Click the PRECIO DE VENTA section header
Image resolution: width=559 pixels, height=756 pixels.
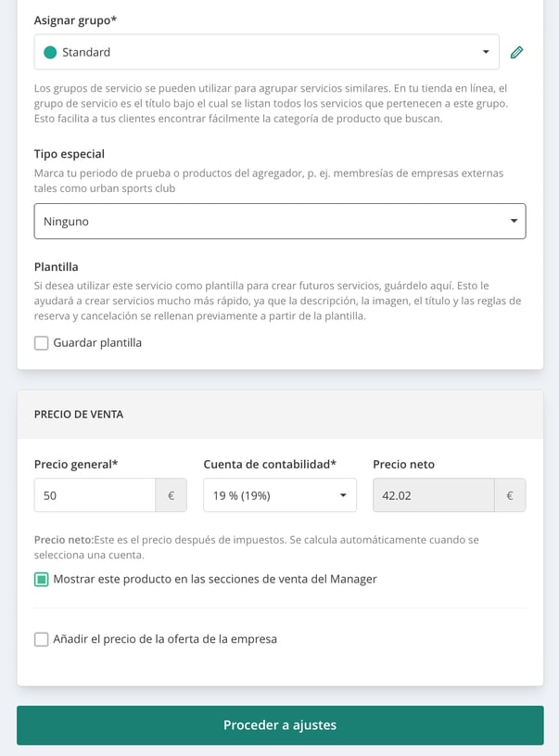point(79,414)
